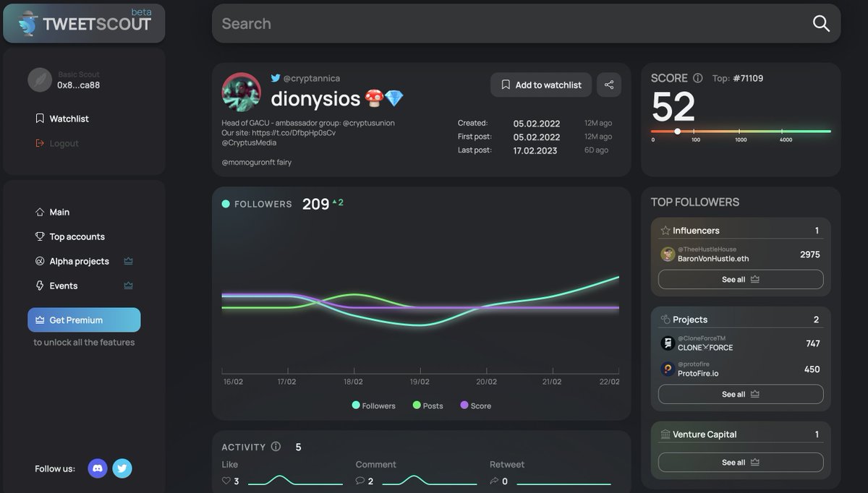Click See all under Projects
Image resolution: width=868 pixels, height=493 pixels.
pos(741,394)
